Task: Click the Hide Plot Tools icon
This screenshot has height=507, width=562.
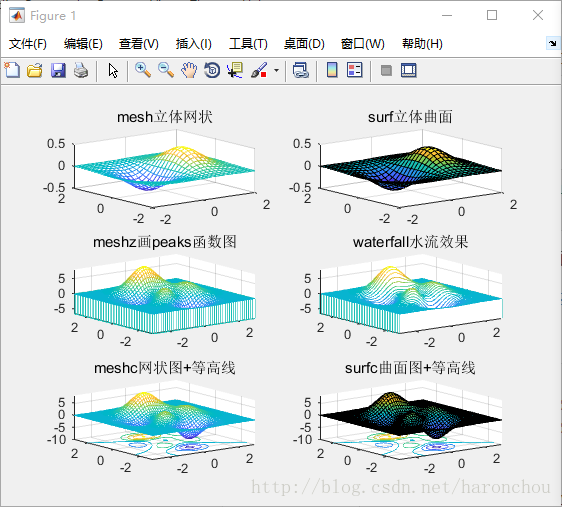Action: (x=386, y=70)
